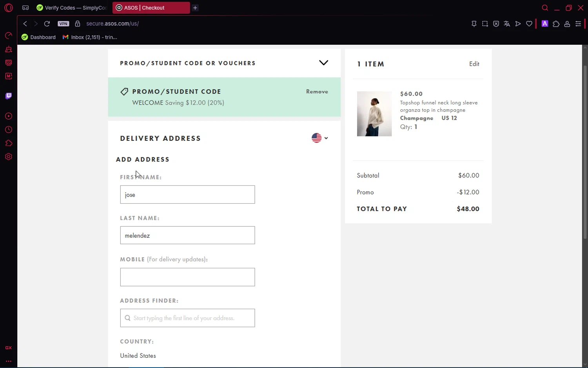
Task: Click the Topshop organza top thumbnail
Action: [374, 114]
